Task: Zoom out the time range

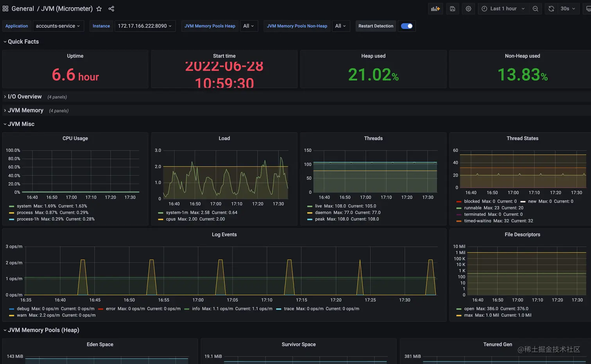Action: click(535, 9)
